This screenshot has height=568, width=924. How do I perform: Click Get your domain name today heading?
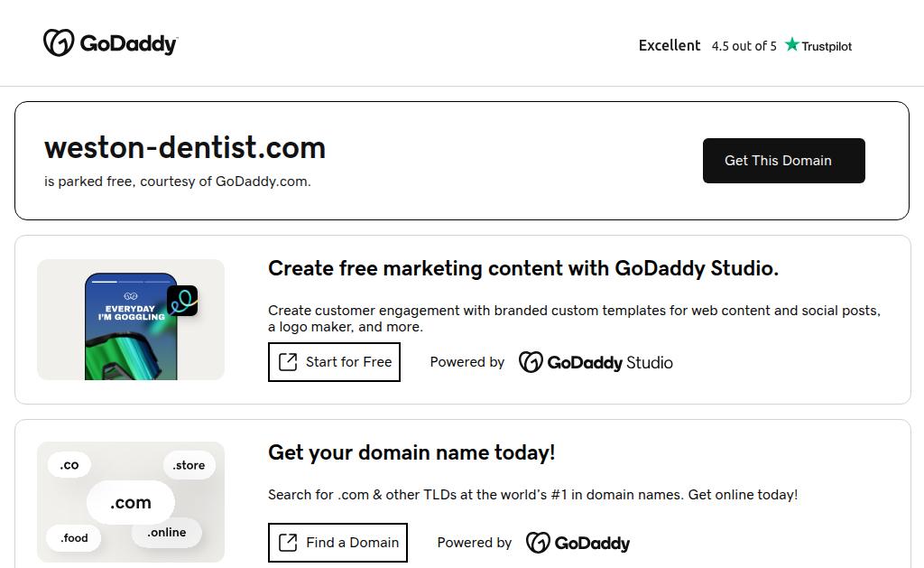(x=411, y=452)
